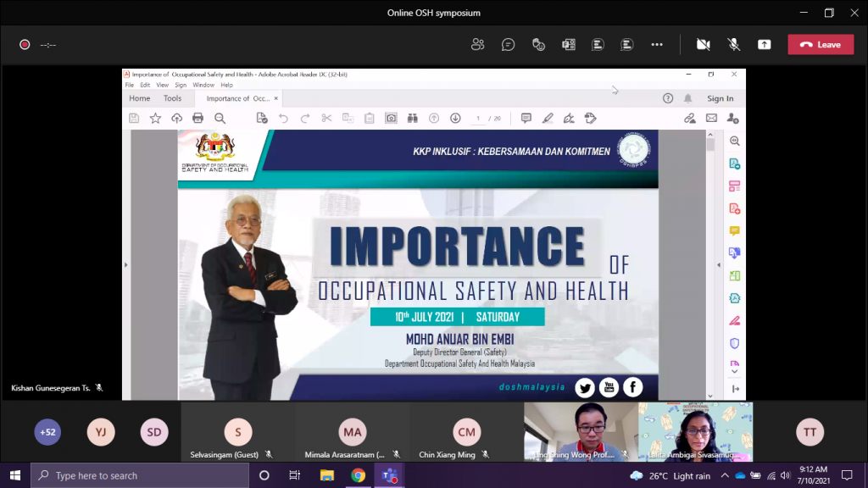868x488 pixels.
Task: Go to previous page using up arrow
Action: click(434, 118)
